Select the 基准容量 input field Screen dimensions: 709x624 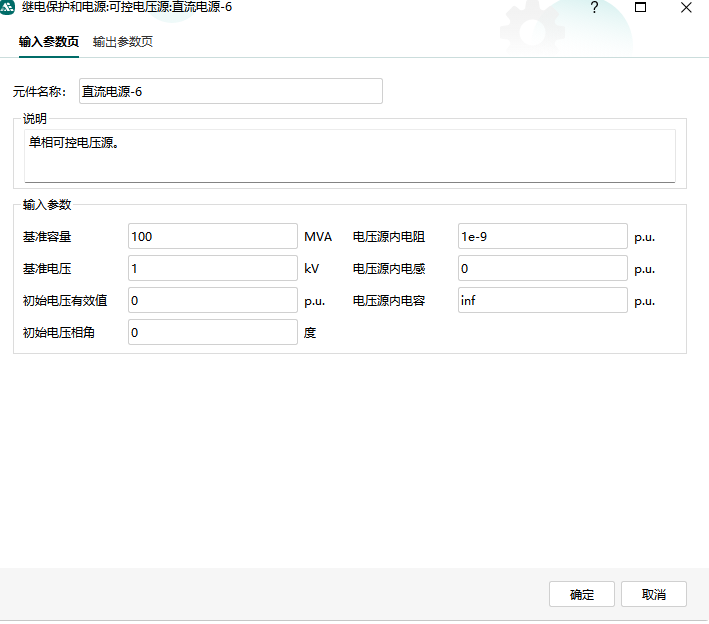coord(212,237)
